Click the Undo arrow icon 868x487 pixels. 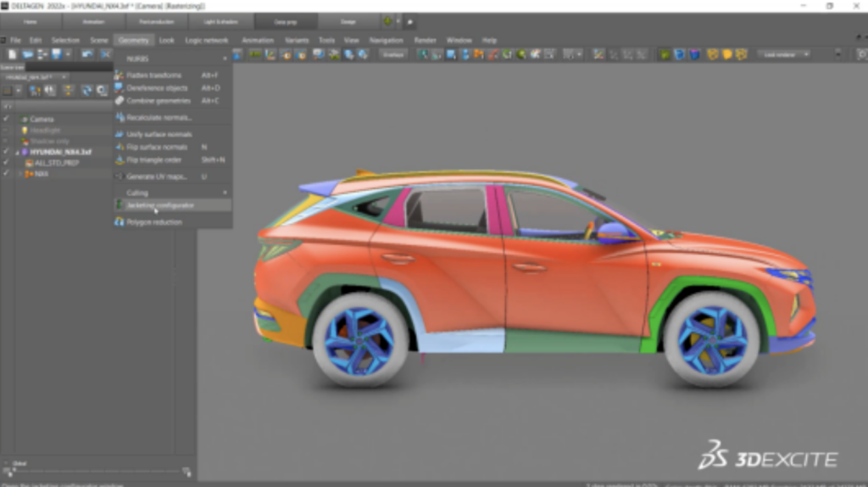point(86,54)
